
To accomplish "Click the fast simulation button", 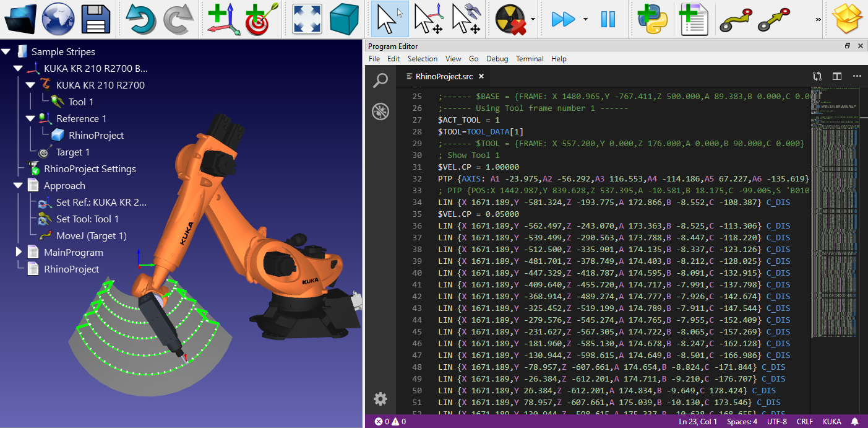I will 563,19.
